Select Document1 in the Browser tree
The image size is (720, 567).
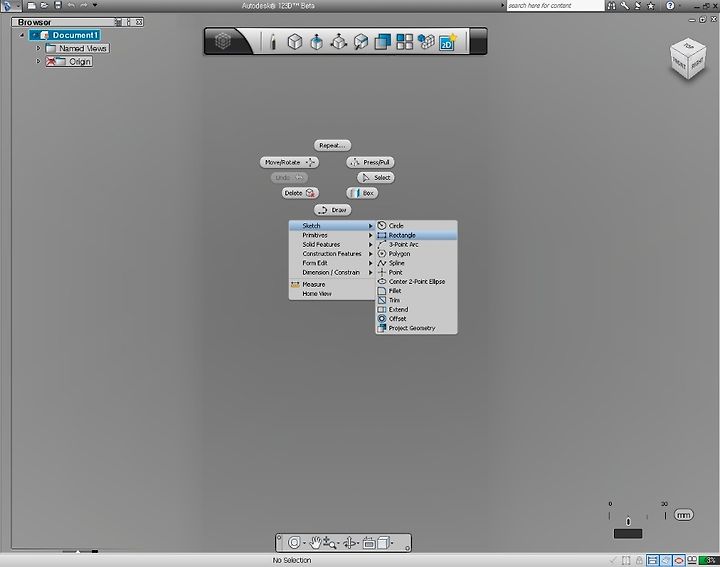64,35
